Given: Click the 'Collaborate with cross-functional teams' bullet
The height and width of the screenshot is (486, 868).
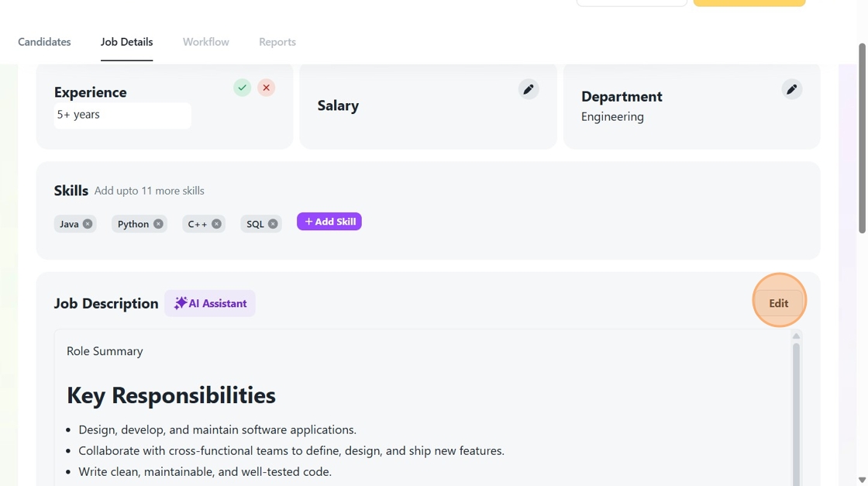Looking at the screenshot, I should click(291, 451).
